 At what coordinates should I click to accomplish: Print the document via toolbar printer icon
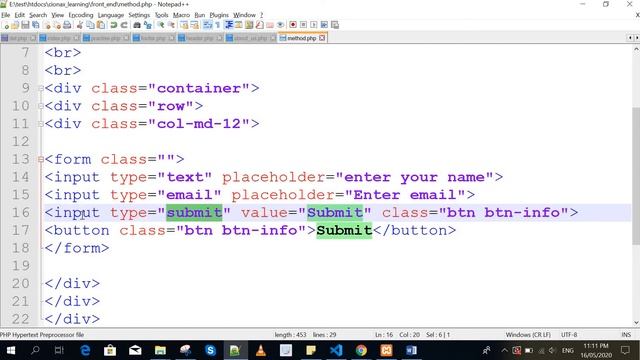tap(67, 25)
